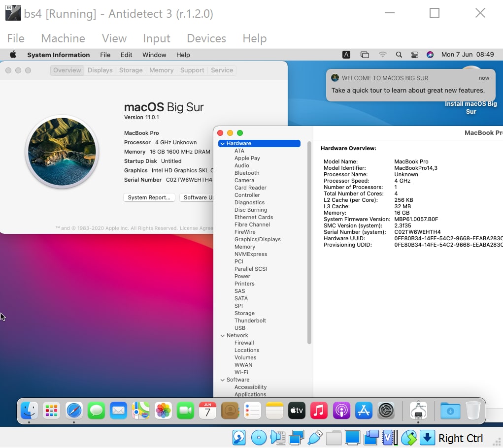Click VirtualBox optical disk status icon

click(259, 438)
